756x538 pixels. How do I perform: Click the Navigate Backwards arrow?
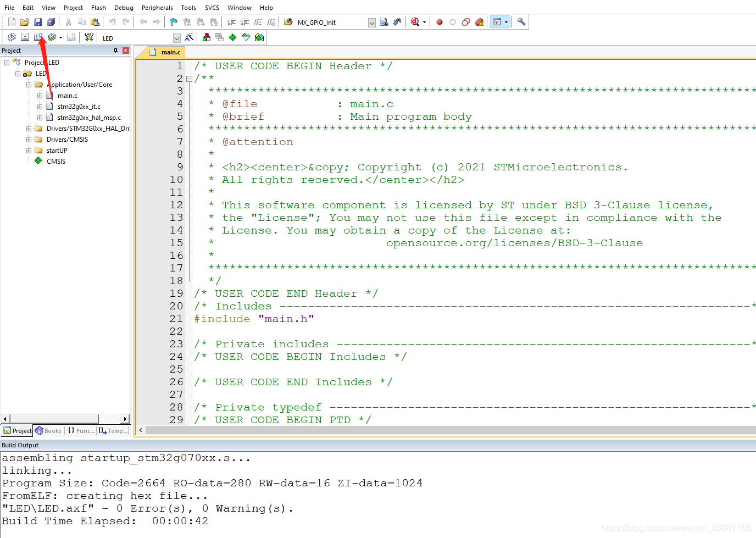pos(143,22)
